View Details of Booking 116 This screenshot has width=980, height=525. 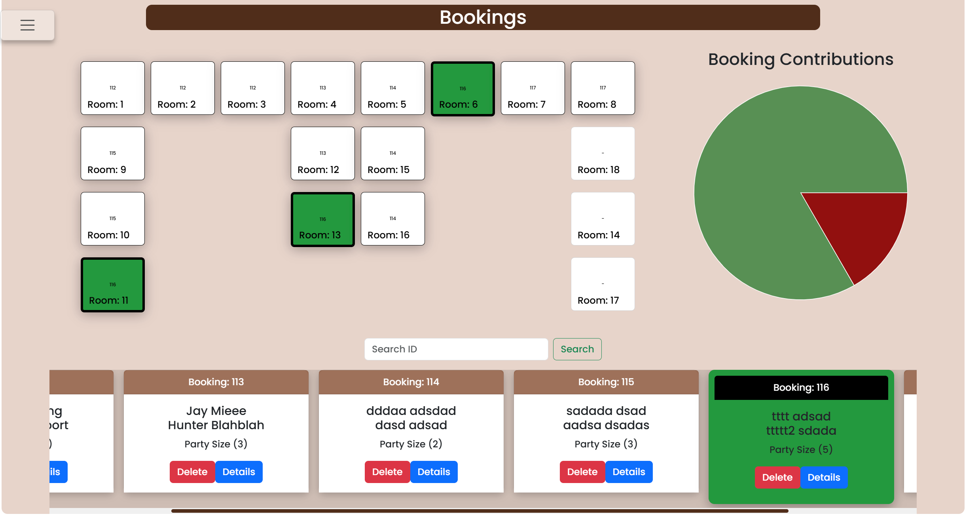(x=823, y=477)
